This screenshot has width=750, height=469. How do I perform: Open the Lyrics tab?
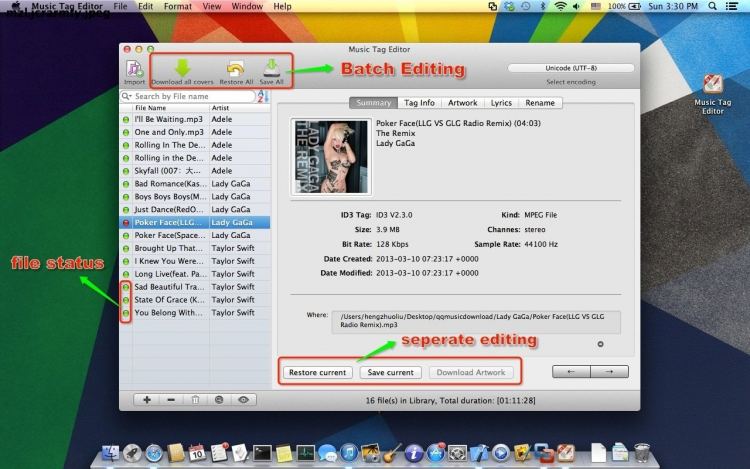(x=501, y=103)
